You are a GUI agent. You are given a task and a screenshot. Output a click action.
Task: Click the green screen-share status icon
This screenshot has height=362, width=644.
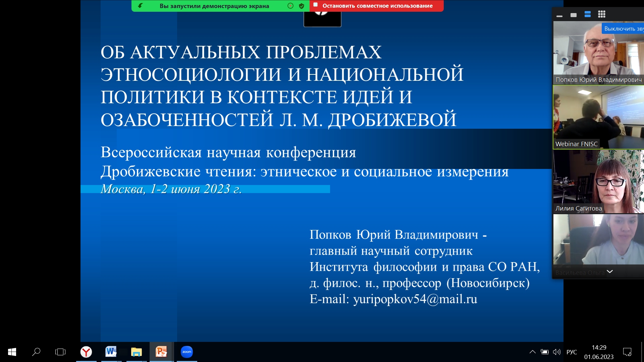140,6
